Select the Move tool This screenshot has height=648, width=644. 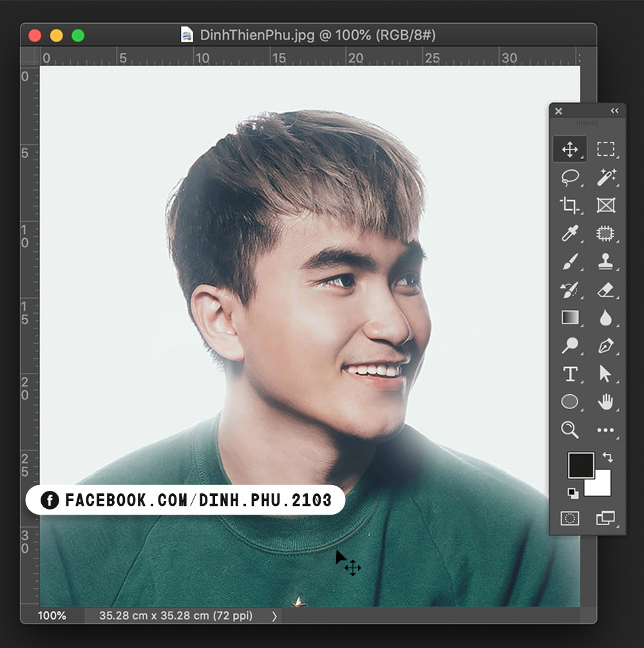[x=569, y=149]
